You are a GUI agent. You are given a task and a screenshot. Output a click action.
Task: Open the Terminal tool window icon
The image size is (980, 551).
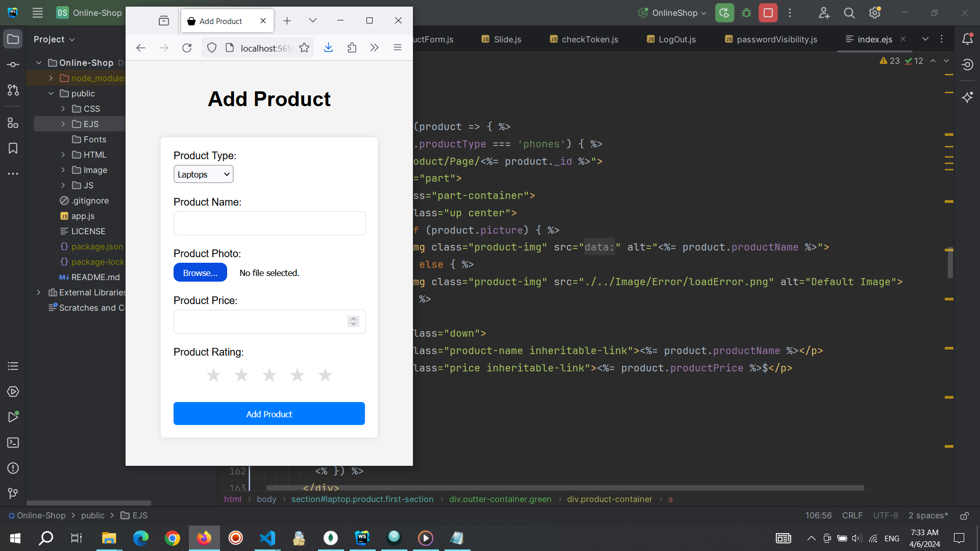13,443
